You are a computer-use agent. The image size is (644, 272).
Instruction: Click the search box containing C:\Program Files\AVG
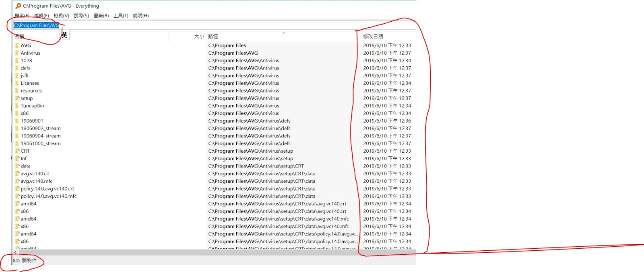point(214,25)
